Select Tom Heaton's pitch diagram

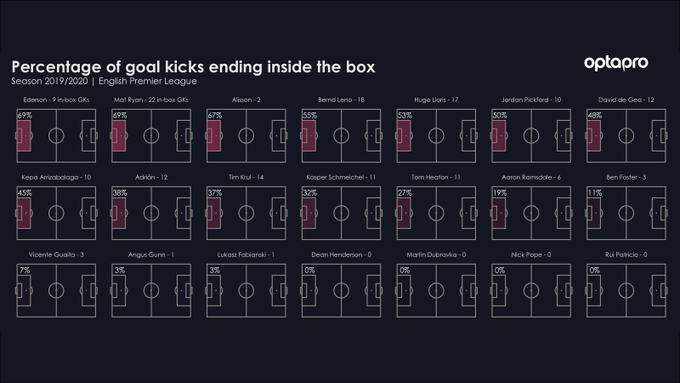(436, 213)
